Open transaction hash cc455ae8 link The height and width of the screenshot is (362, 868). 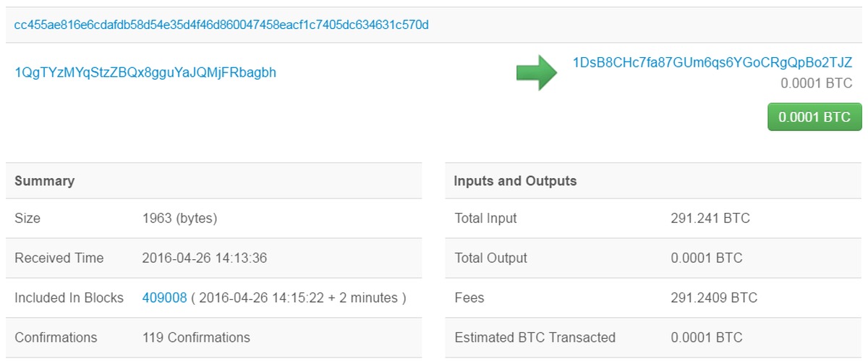[x=221, y=25]
